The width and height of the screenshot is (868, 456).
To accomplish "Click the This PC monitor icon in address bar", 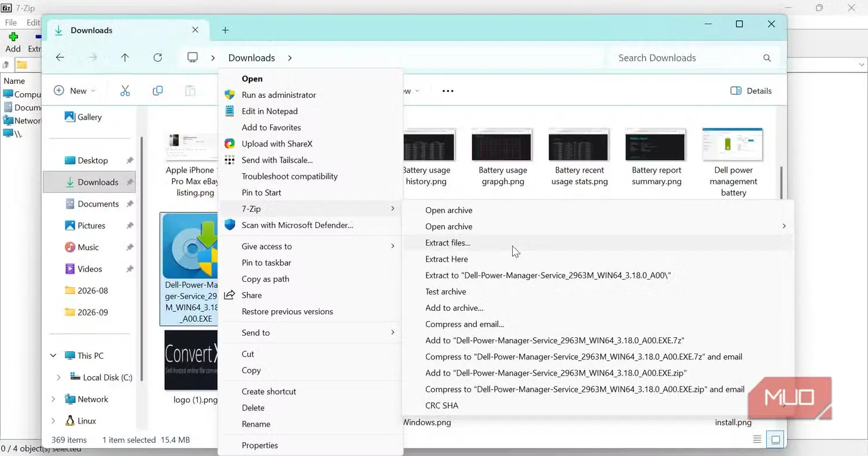I will click(x=193, y=57).
